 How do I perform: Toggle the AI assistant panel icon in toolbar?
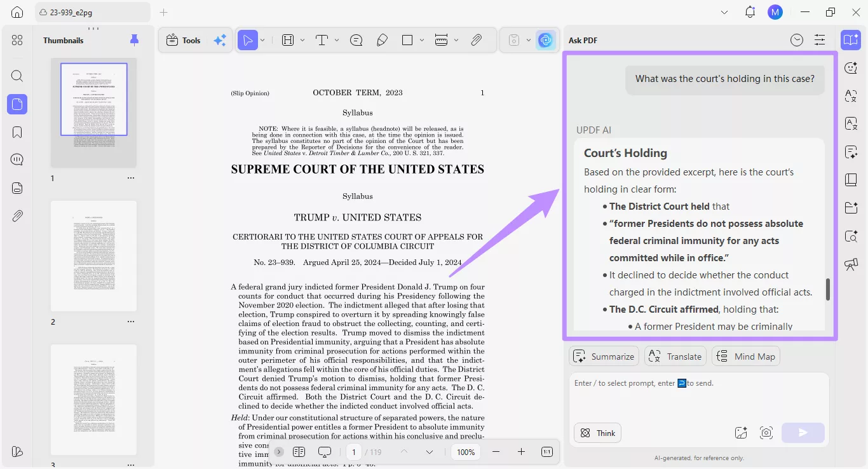545,40
